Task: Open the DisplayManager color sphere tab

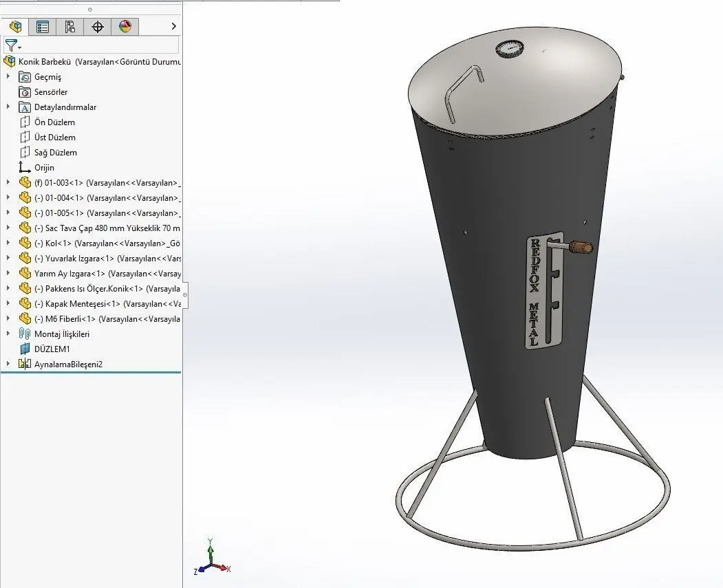Action: (x=125, y=27)
